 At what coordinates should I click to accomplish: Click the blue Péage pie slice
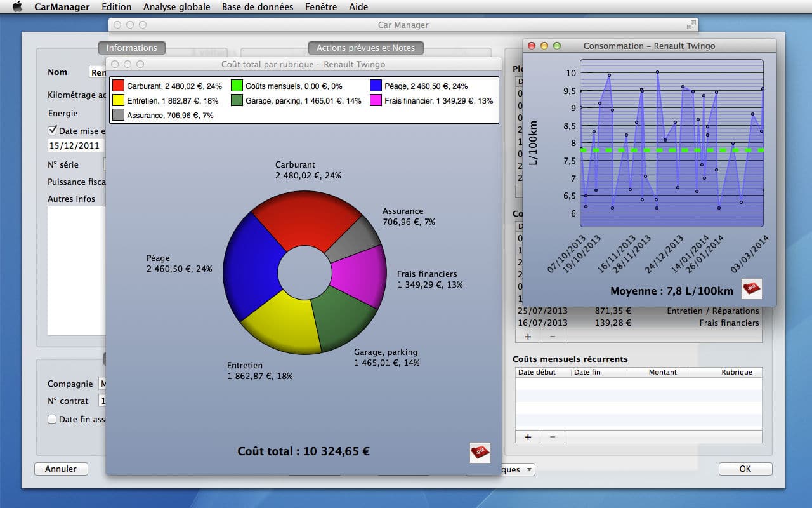251,265
